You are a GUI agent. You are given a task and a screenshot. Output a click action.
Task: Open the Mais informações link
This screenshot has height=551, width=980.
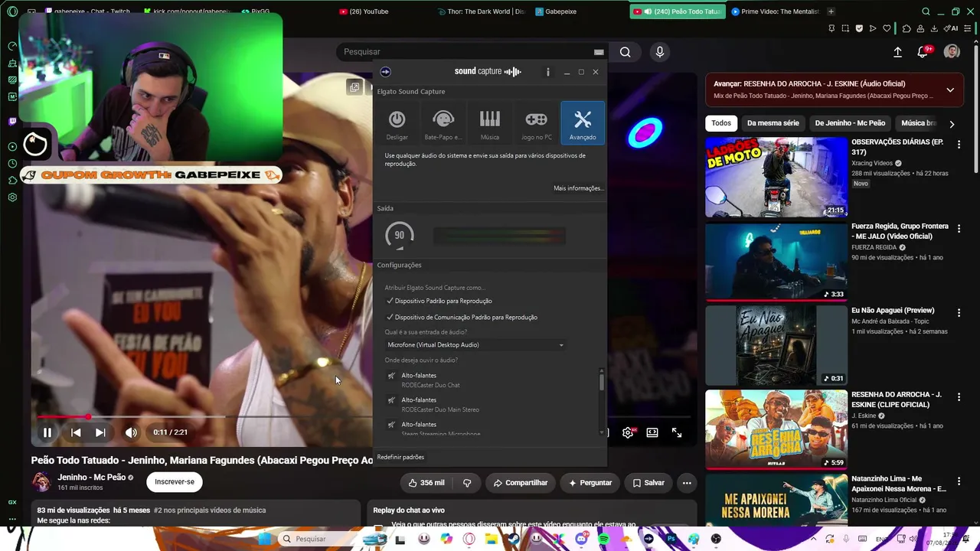click(x=578, y=188)
